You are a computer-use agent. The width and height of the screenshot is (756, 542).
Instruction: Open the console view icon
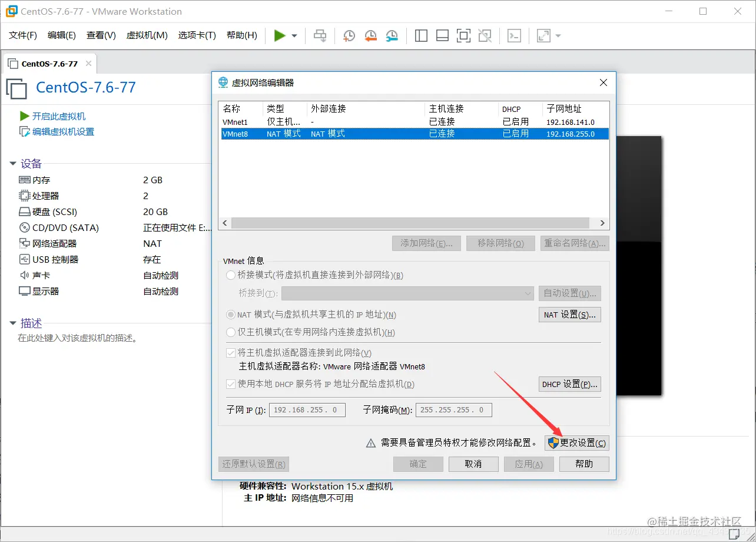pyautogui.click(x=515, y=36)
